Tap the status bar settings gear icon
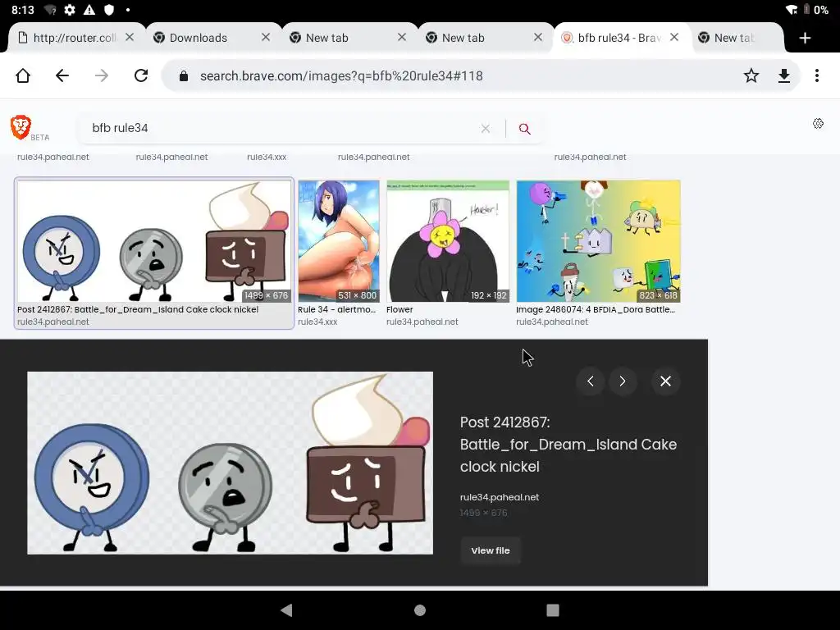Viewport: 840px width, 630px height. click(x=70, y=10)
